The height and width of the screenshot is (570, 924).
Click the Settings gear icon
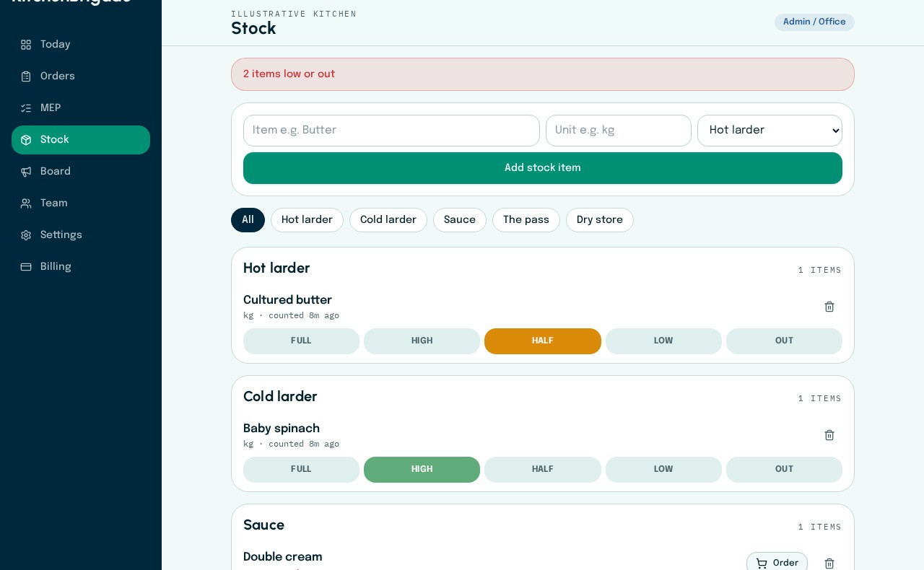pyautogui.click(x=26, y=235)
